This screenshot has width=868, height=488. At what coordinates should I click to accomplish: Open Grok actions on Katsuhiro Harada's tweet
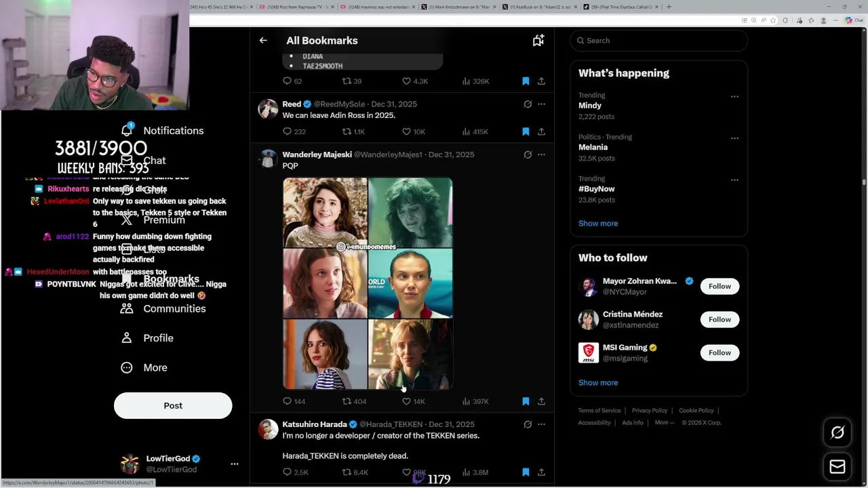pyautogui.click(x=528, y=424)
